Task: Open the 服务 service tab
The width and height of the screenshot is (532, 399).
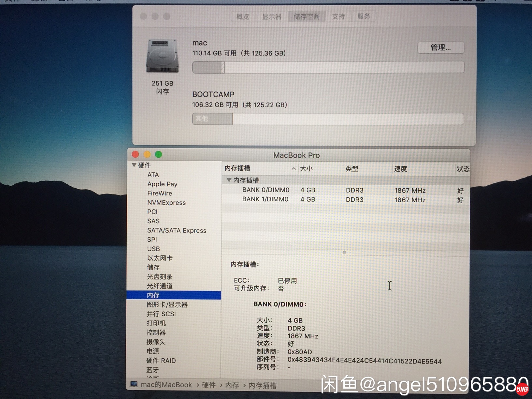Action: (364, 17)
